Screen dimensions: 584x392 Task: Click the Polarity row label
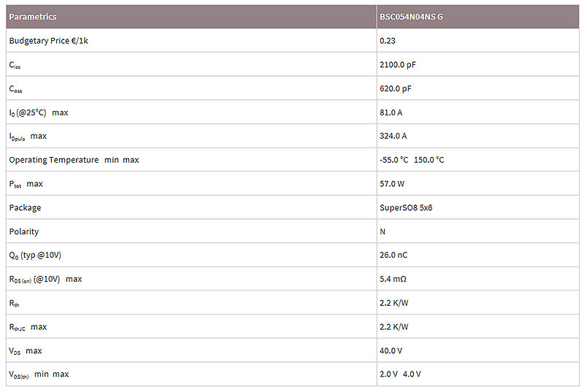[24, 231]
